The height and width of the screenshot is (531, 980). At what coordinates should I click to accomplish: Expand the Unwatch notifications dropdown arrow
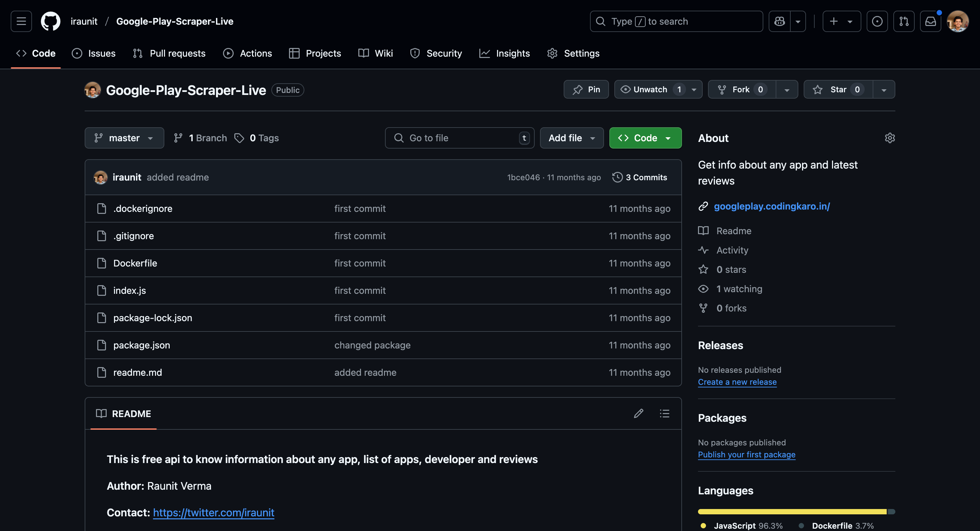[694, 90]
